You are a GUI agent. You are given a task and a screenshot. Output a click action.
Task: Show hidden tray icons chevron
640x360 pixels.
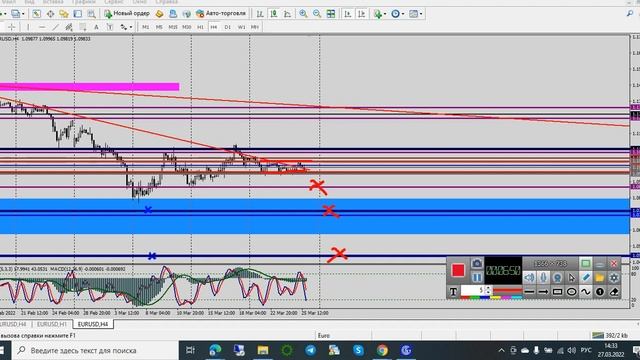click(502, 351)
